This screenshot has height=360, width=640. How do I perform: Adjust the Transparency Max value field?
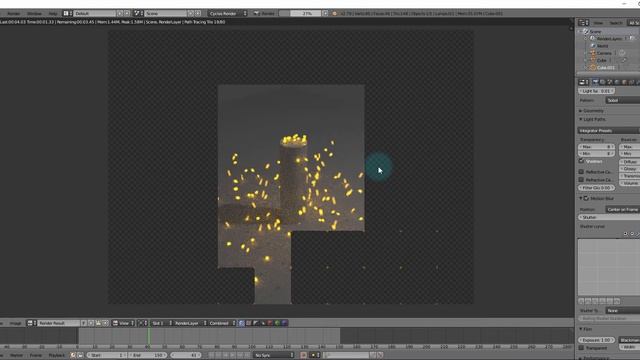[596, 147]
